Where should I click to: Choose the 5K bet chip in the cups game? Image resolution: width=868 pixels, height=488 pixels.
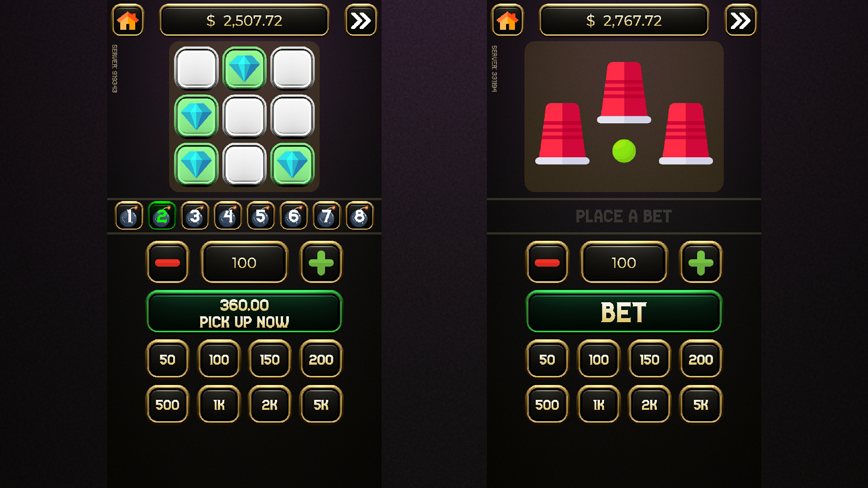coord(701,404)
